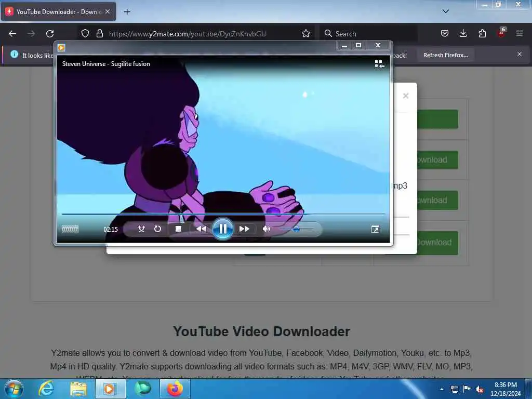The width and height of the screenshot is (532, 399).
Task: Close the YouTube Downloader tab
Action: (x=108, y=11)
